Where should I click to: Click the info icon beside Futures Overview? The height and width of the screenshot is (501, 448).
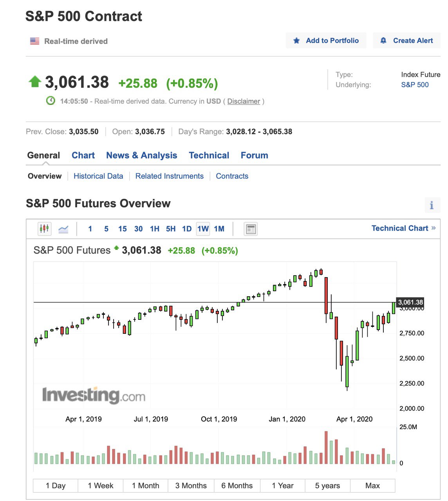click(x=432, y=205)
